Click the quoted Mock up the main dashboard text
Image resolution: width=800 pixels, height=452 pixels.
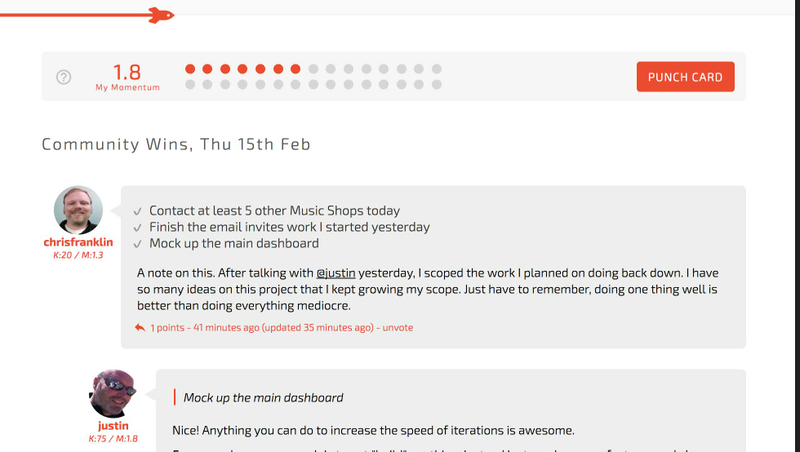(263, 397)
